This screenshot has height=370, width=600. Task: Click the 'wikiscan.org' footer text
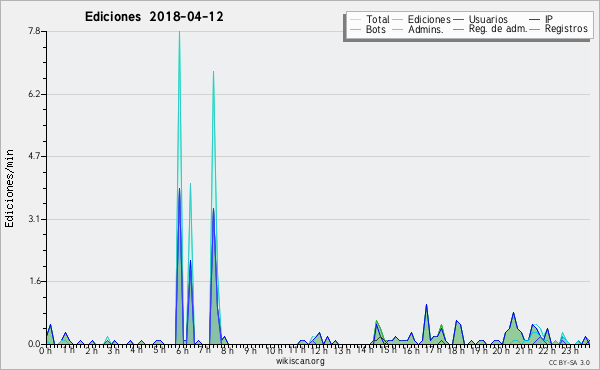click(300, 361)
